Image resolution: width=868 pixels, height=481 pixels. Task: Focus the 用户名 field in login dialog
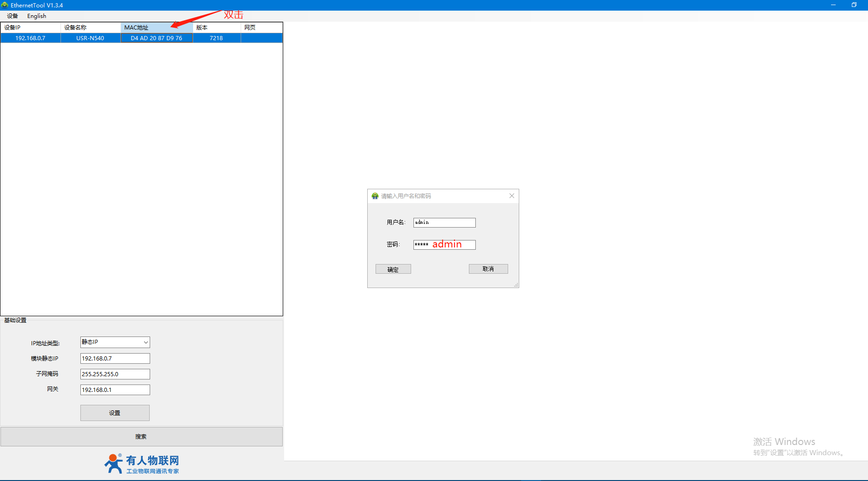(x=444, y=222)
